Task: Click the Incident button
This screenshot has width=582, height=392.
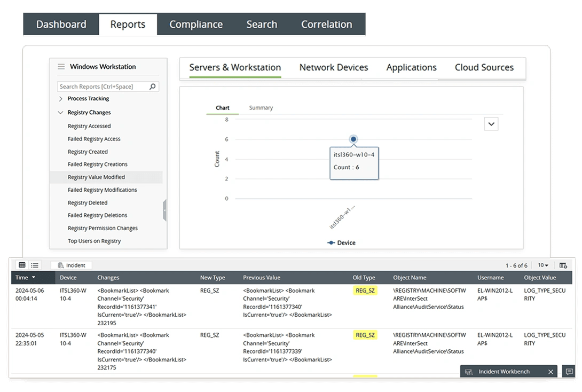Action: [x=72, y=265]
